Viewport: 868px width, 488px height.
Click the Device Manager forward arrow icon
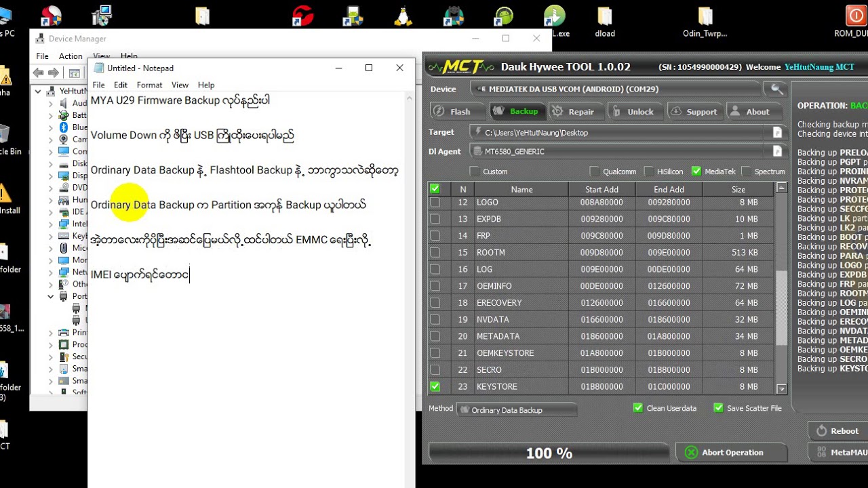tap(54, 73)
